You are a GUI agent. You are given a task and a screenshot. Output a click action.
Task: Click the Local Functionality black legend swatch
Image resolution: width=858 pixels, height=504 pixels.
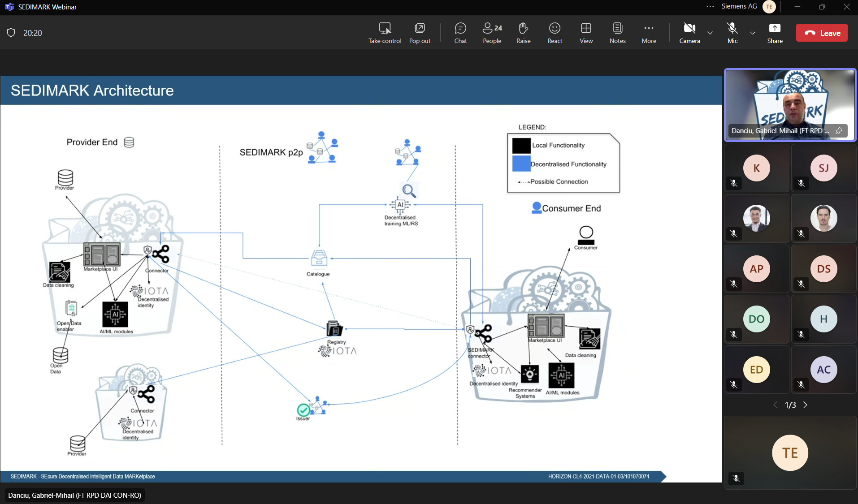pyautogui.click(x=521, y=146)
